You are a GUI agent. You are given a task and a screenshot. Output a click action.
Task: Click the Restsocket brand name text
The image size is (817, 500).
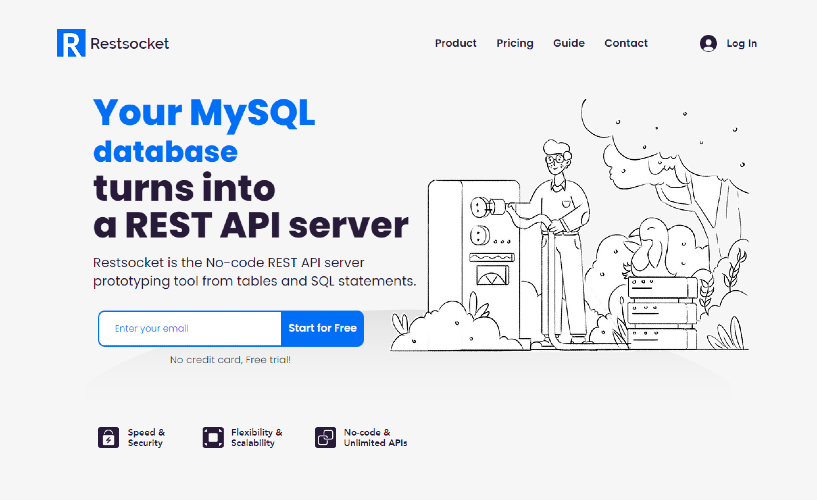click(130, 43)
